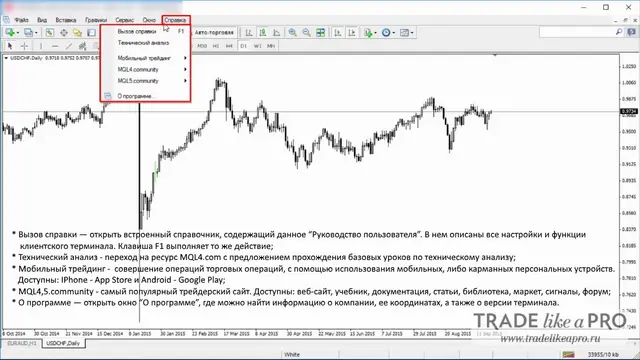This screenshot has height=360, width=640.
Task: Expand MQL4 community submenu arrow
Action: tap(185, 70)
